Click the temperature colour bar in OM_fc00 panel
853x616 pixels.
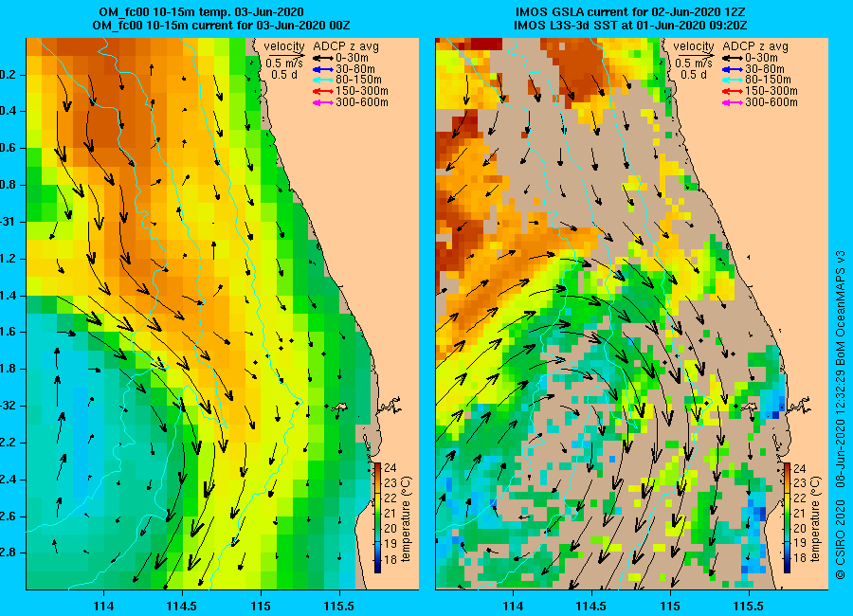(377, 517)
